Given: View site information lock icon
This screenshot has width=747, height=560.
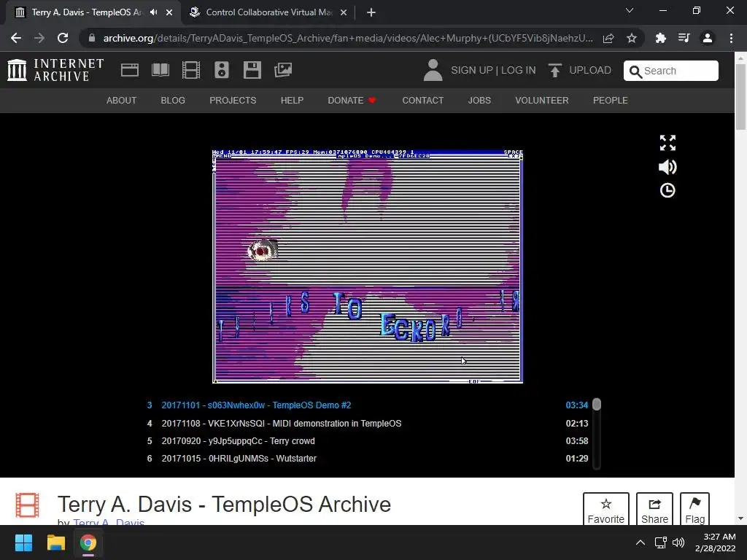Looking at the screenshot, I should click(92, 38).
